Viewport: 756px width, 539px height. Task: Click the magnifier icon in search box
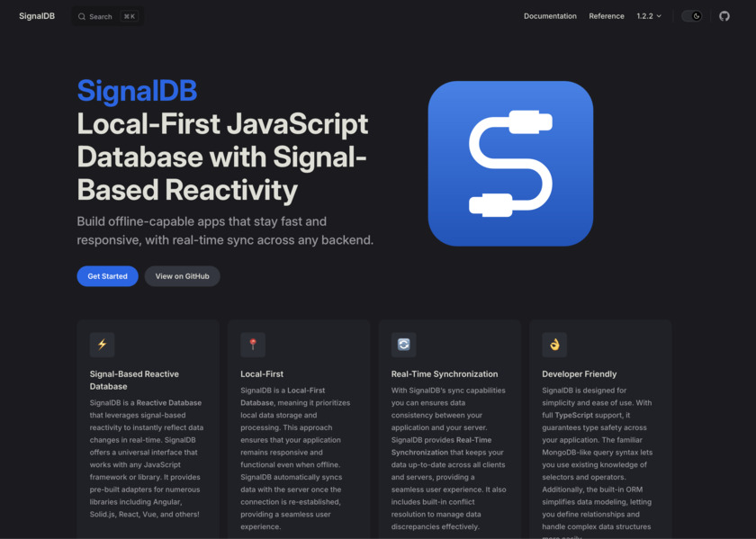pos(82,16)
